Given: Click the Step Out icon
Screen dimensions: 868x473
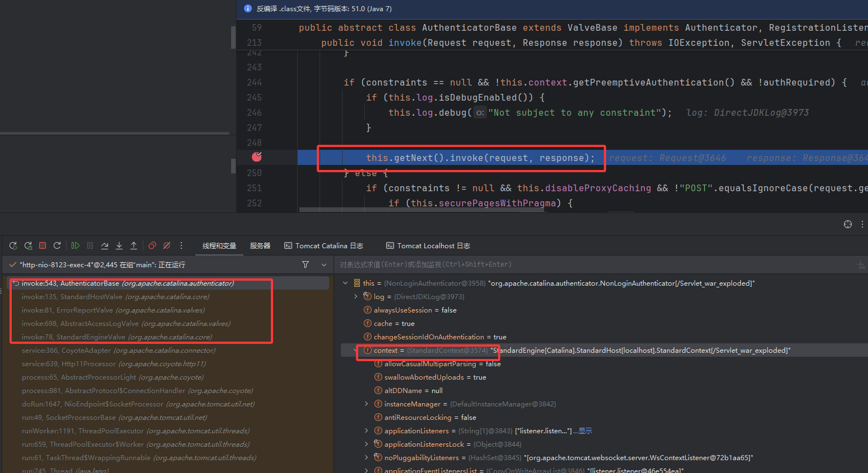Looking at the screenshot, I should pos(134,245).
